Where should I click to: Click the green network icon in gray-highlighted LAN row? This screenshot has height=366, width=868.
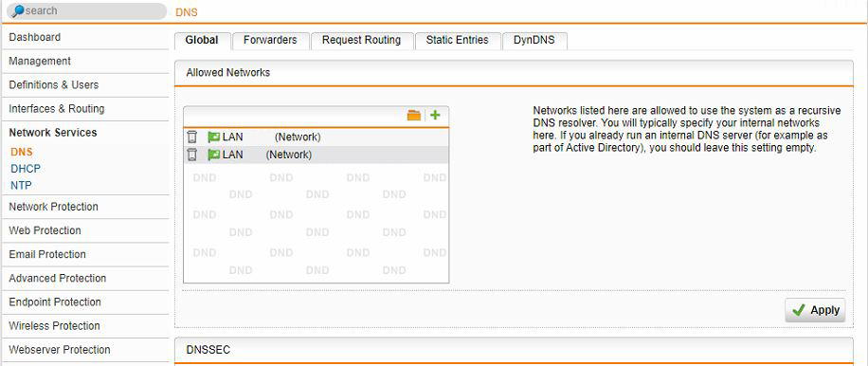[213, 156]
